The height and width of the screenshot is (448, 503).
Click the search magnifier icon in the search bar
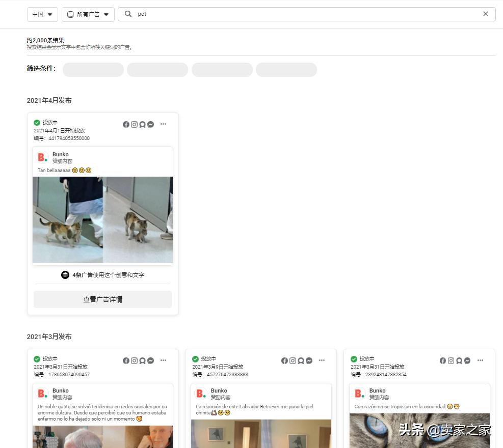(x=128, y=14)
